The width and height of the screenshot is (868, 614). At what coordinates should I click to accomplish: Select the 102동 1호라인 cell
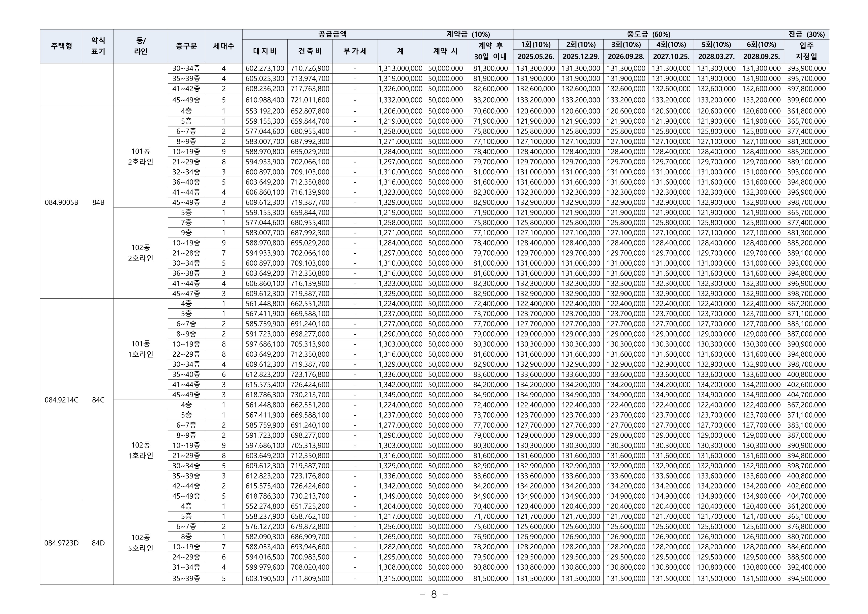(x=141, y=450)
